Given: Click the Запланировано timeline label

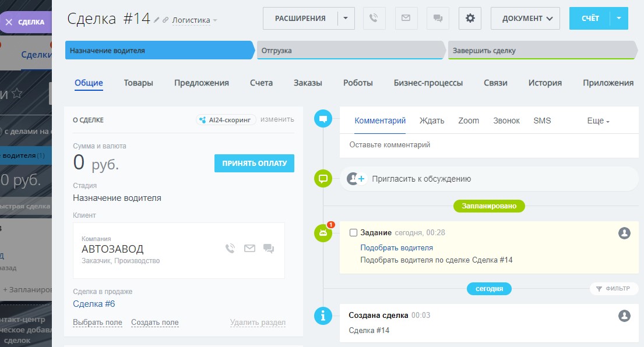Looking at the screenshot, I should [x=489, y=206].
